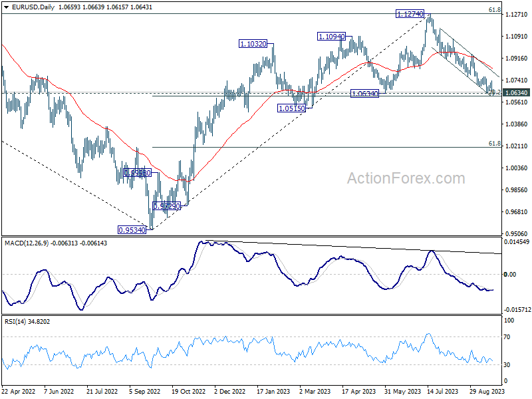Click the MACD -0.015712 scale value
The width and height of the screenshot is (532, 399).
[x=517, y=310]
